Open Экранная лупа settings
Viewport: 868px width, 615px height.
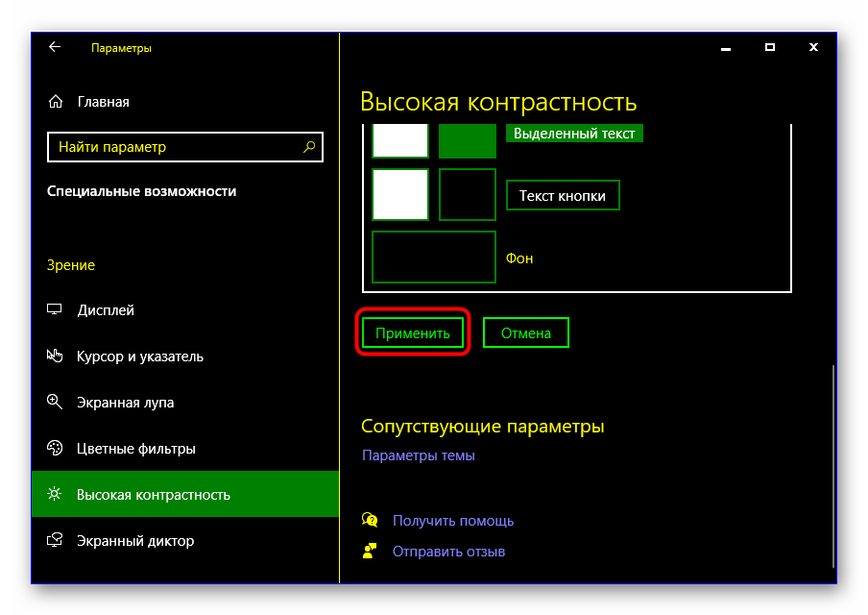click(185, 403)
